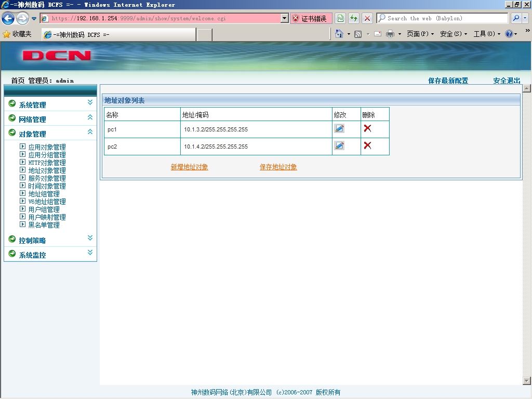Click the green icon beside 网络管理

tap(12, 118)
